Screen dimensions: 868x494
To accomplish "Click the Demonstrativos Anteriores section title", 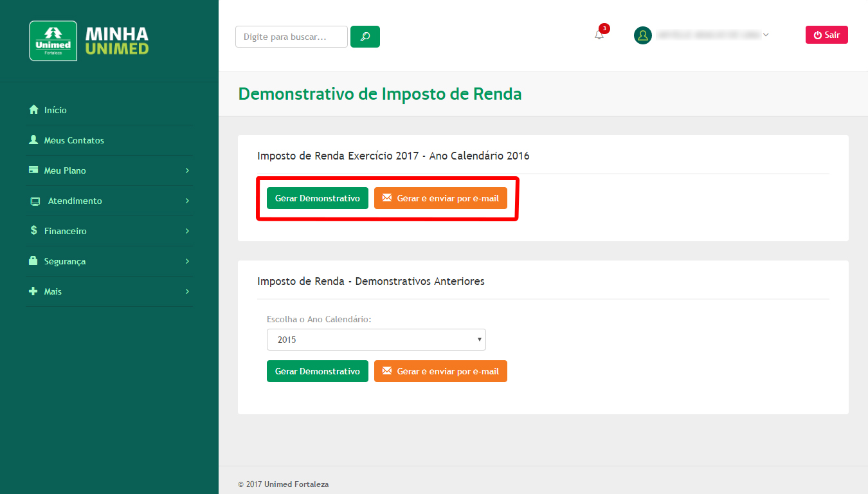I will coord(371,281).
